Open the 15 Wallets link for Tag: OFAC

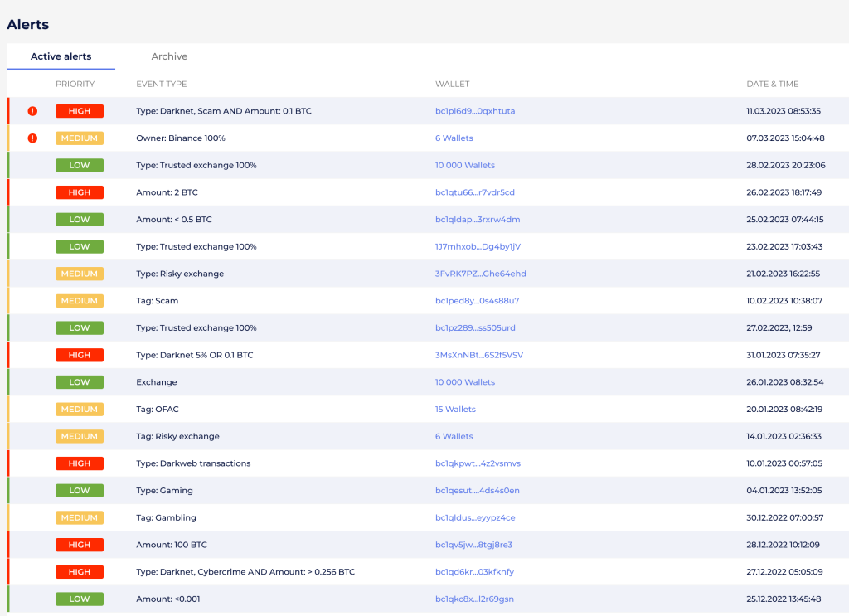(x=455, y=409)
